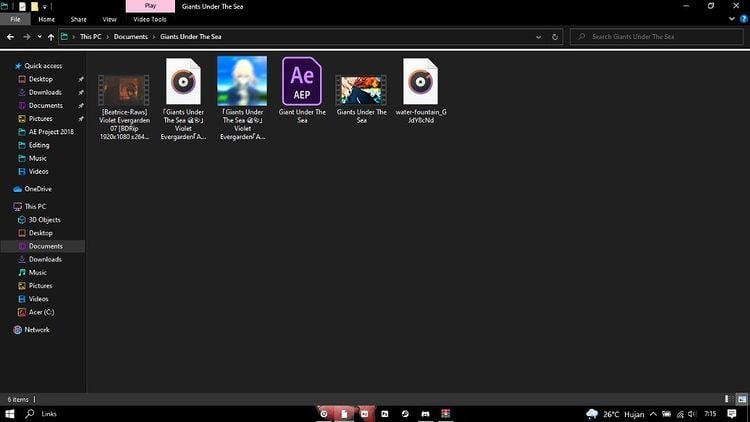Switch to details view in status bar

point(728,399)
